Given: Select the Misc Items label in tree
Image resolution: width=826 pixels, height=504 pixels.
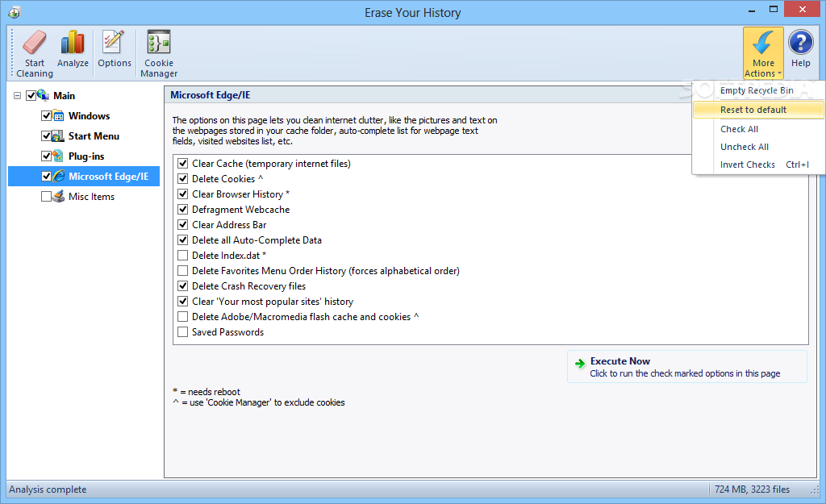Looking at the screenshot, I should (x=92, y=197).
